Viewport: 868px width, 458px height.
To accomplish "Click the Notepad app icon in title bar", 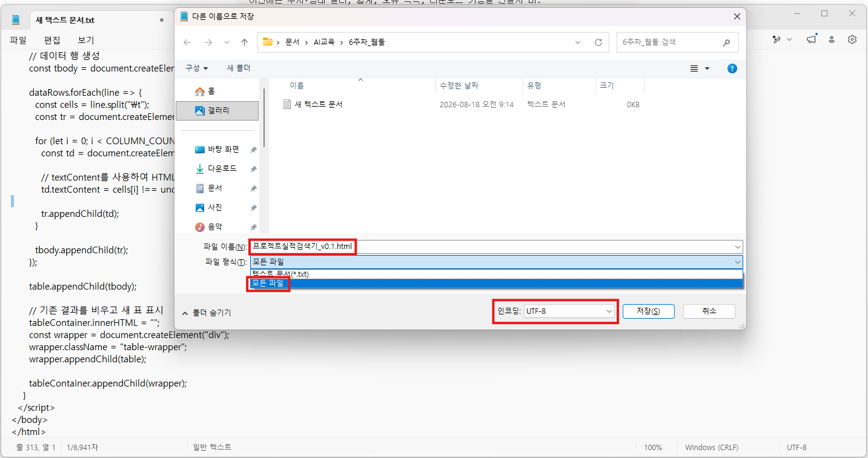I will [x=16, y=20].
